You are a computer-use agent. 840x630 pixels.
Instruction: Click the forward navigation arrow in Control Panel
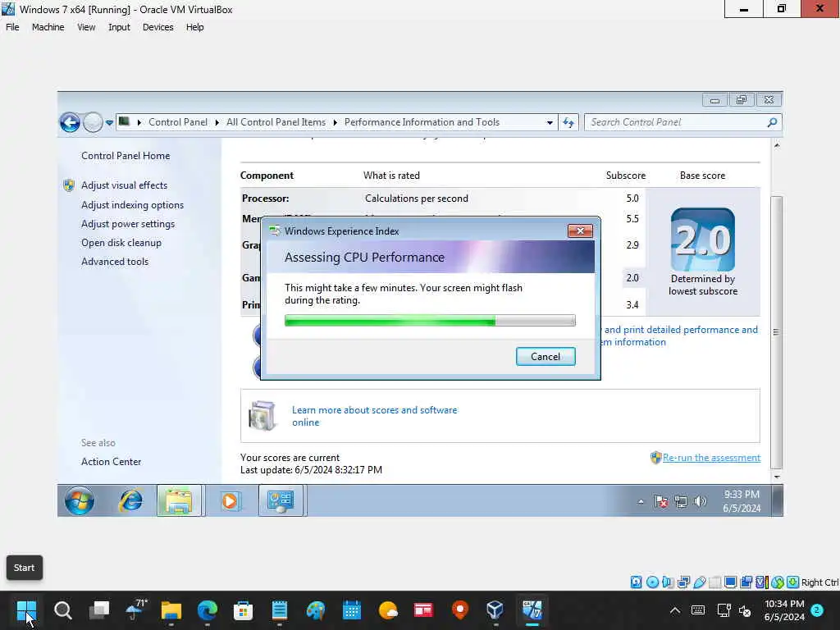[x=94, y=123]
